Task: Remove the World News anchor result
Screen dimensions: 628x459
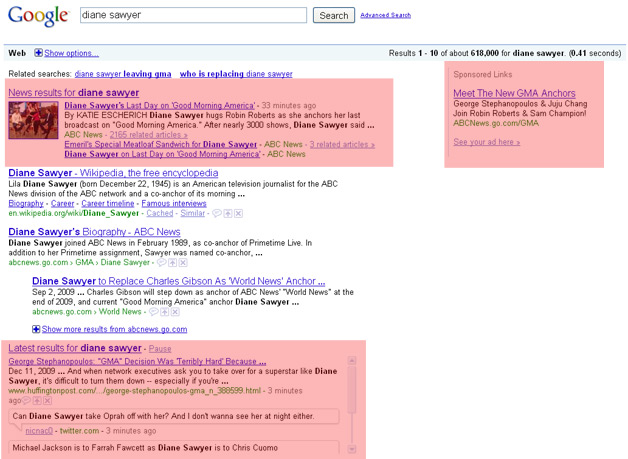Action: pos(176,311)
